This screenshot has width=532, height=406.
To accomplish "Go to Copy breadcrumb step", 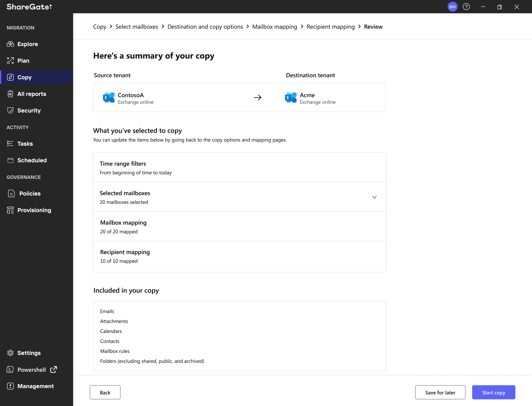I will 99,27.
